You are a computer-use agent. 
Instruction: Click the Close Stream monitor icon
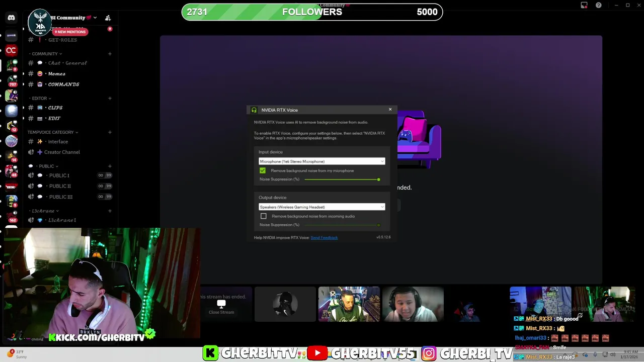pos(221,304)
